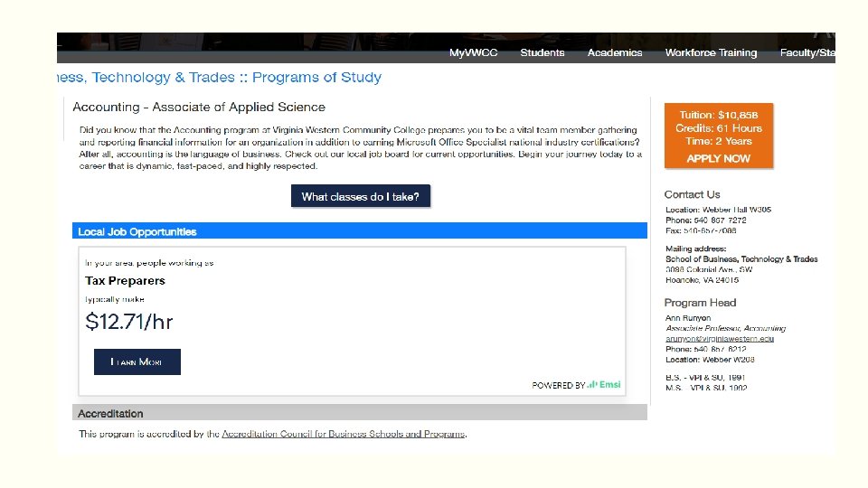868x488 pixels.
Task: Click the 'Fax:' contact line
Action: click(701, 230)
